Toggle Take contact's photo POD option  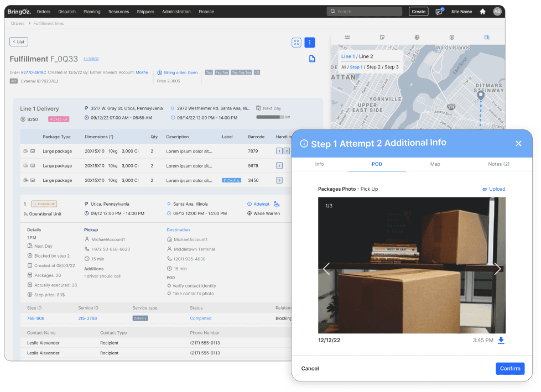pyautogui.click(x=169, y=294)
